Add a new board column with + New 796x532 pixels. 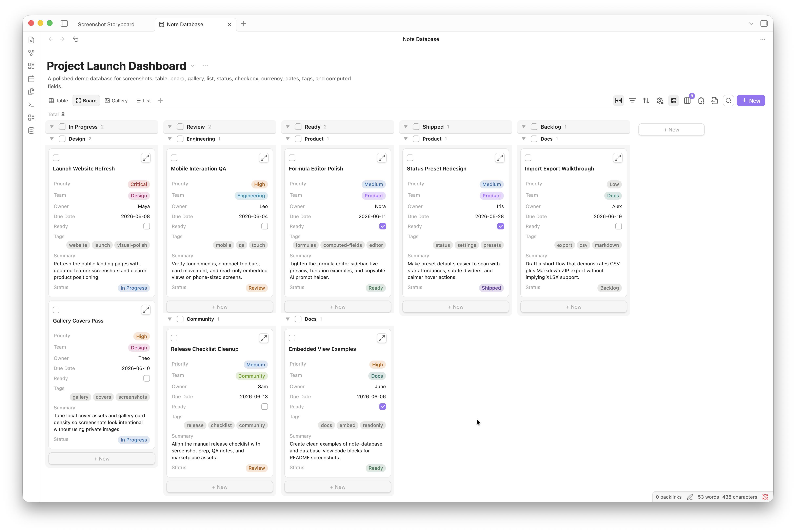(671, 130)
